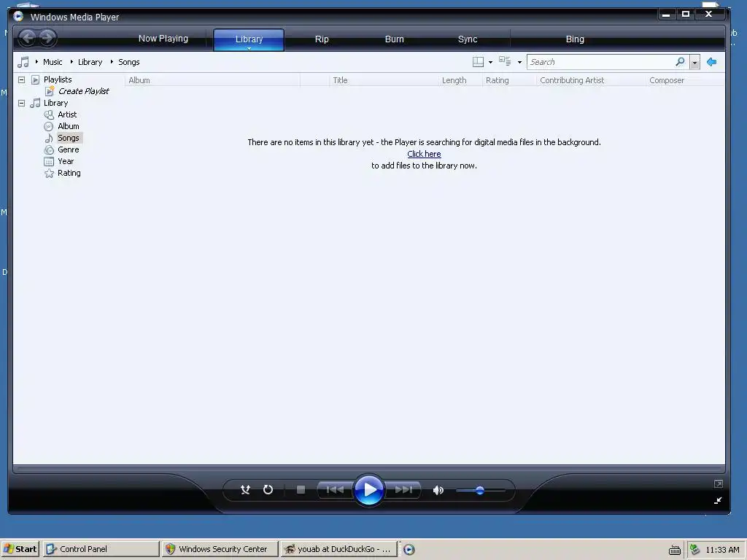Image resolution: width=747 pixels, height=560 pixels.
Task: Toggle shuffle mode
Action: pyautogui.click(x=245, y=489)
